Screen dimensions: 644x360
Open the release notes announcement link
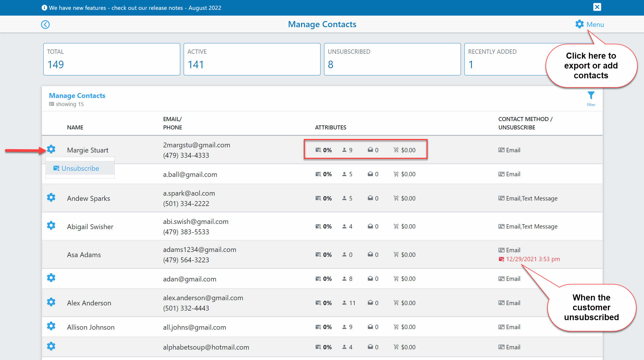tap(135, 8)
